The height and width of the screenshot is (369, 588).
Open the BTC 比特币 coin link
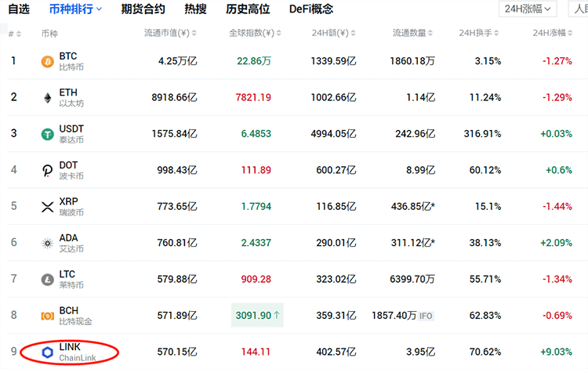pyautogui.click(x=71, y=61)
